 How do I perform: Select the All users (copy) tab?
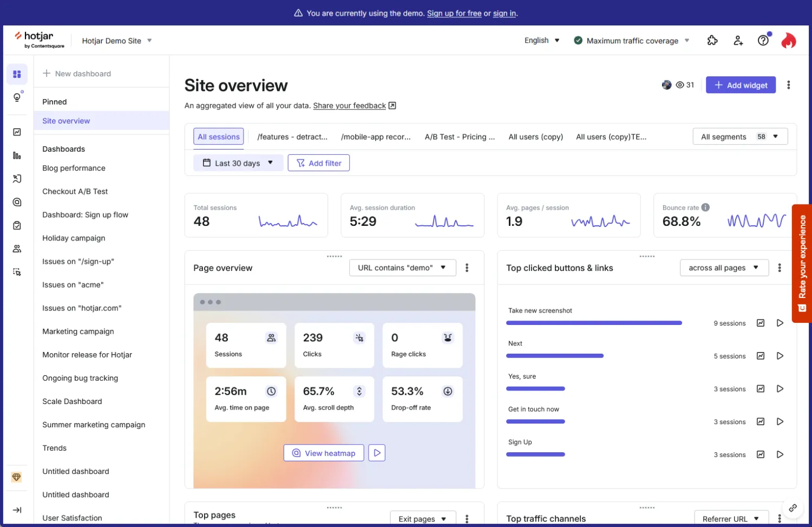point(535,136)
